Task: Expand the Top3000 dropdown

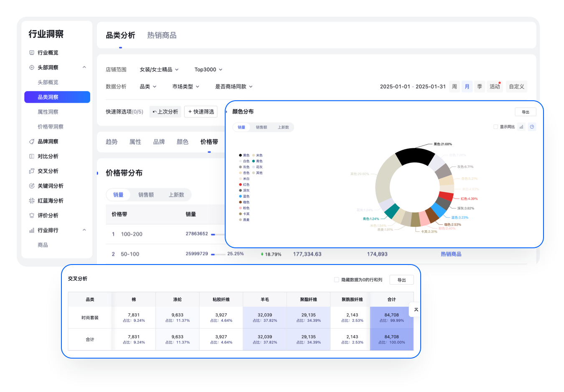Action: tap(208, 69)
